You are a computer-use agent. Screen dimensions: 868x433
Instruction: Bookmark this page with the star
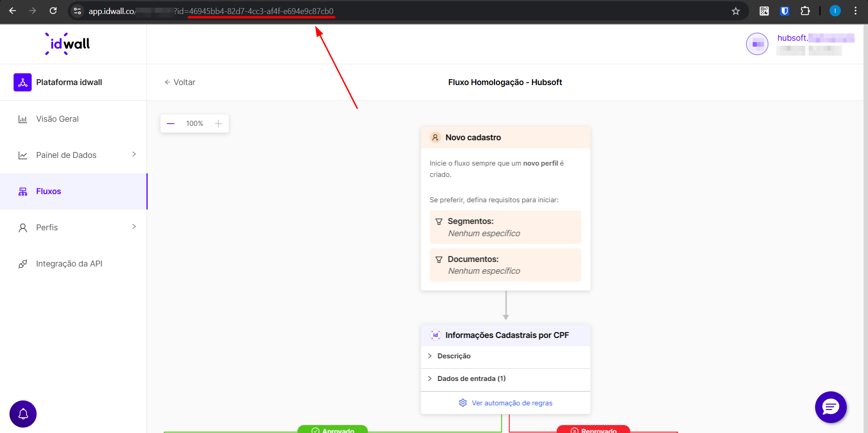point(736,11)
